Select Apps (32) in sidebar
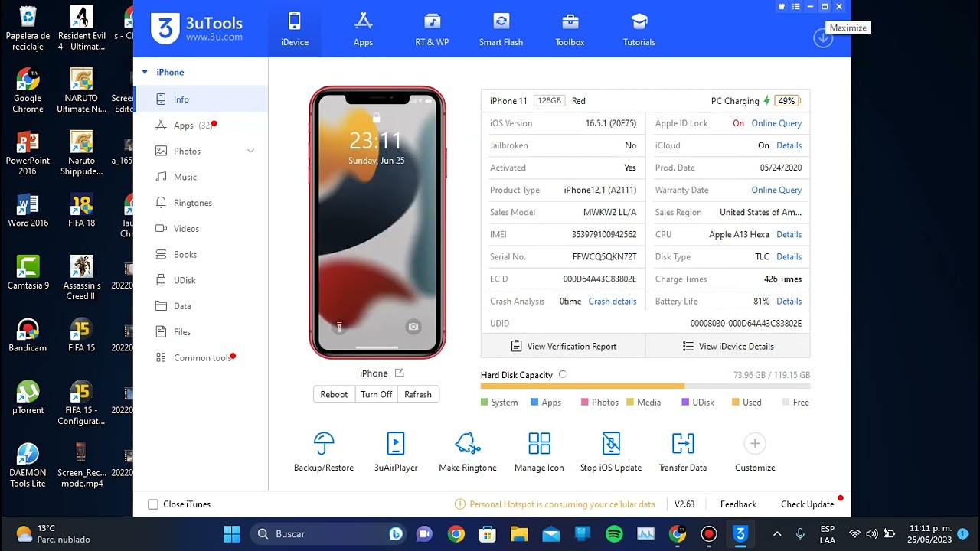 pyautogui.click(x=201, y=126)
